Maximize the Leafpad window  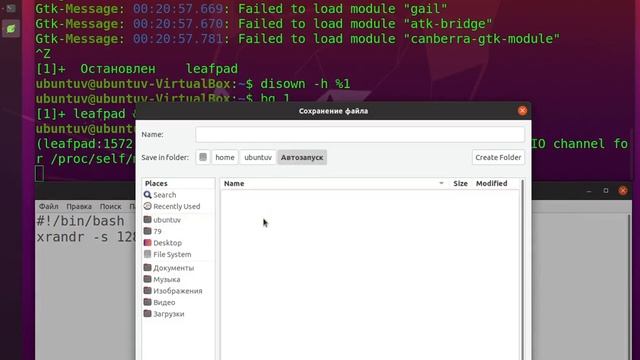606,191
